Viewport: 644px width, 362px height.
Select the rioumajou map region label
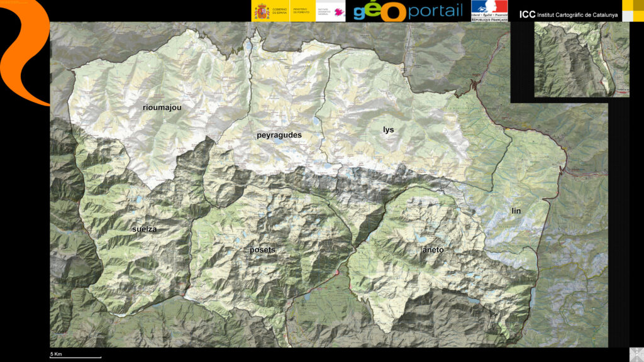162,107
